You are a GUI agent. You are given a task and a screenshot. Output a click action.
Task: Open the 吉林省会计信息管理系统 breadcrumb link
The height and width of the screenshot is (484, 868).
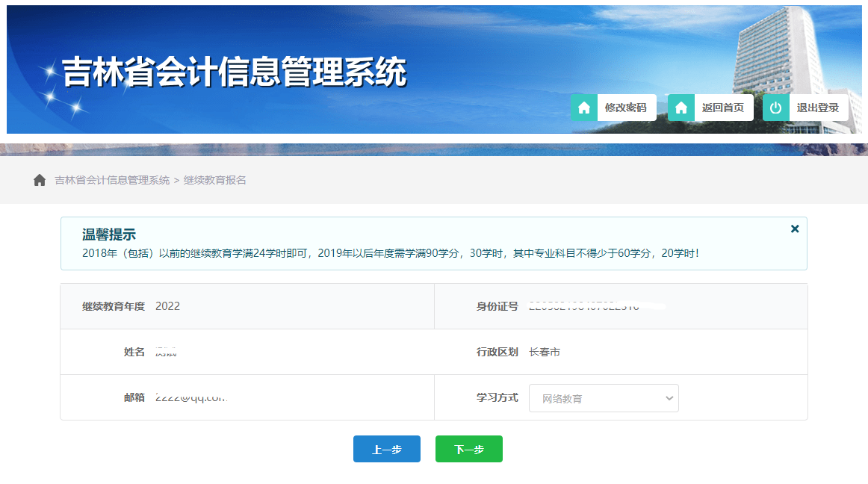click(111, 179)
